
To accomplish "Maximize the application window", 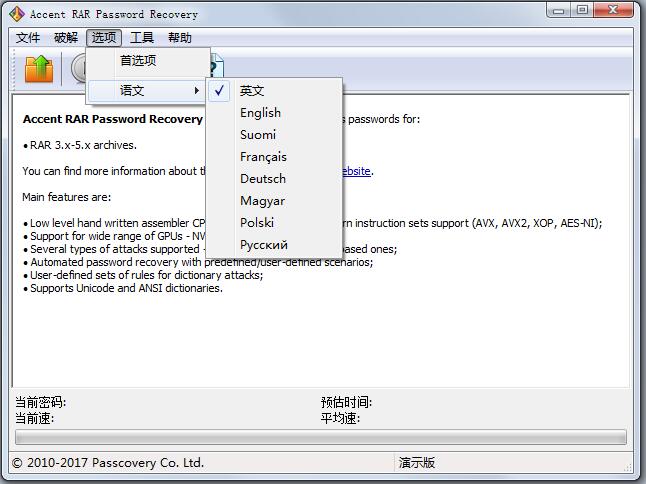I will pyautogui.click(x=582, y=10).
